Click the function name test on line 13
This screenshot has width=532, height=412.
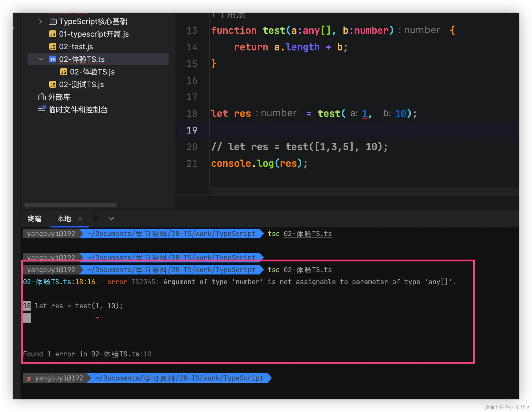pos(274,30)
